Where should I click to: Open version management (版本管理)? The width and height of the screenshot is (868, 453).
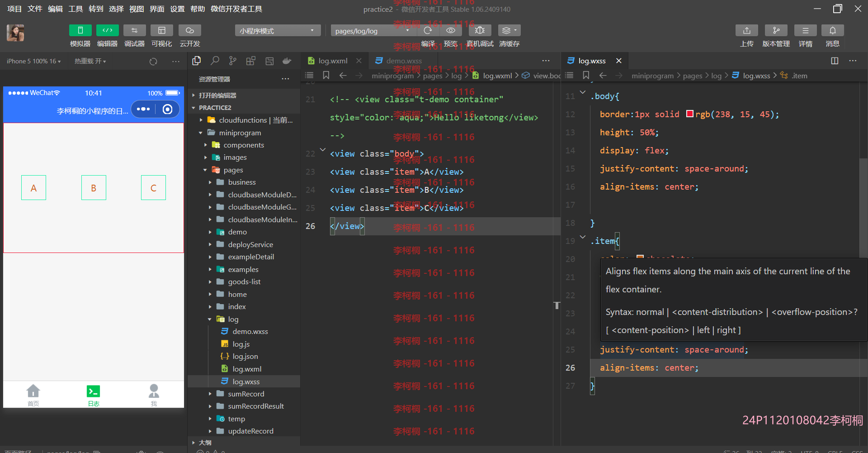pos(776,30)
